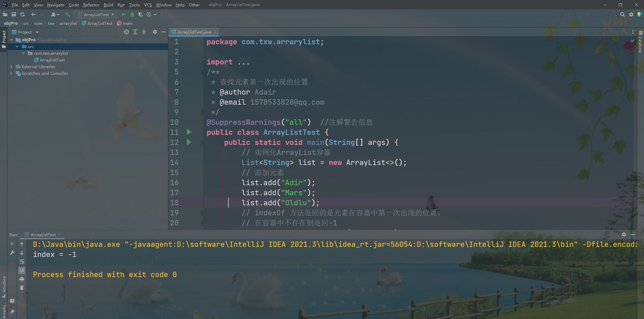Open Search Everywhere magnifier icon
Viewport: 644px width, 319px height.
623,14
